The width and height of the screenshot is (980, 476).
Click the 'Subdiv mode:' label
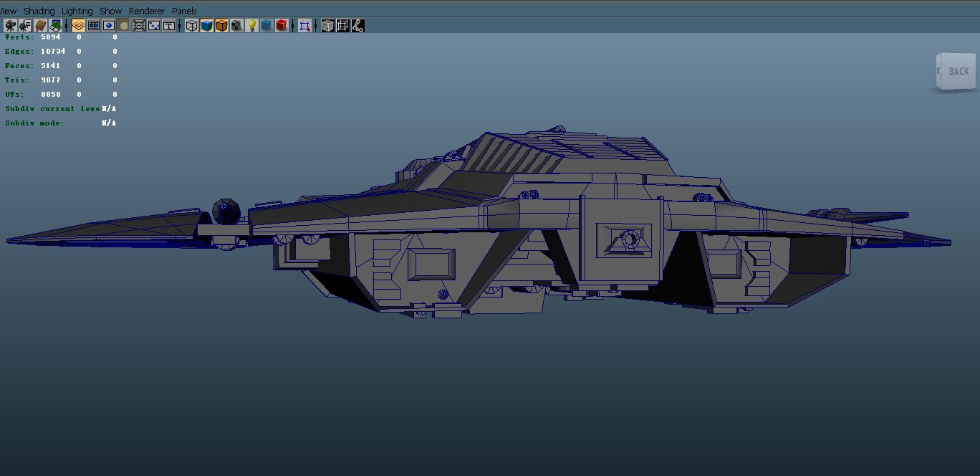34,123
